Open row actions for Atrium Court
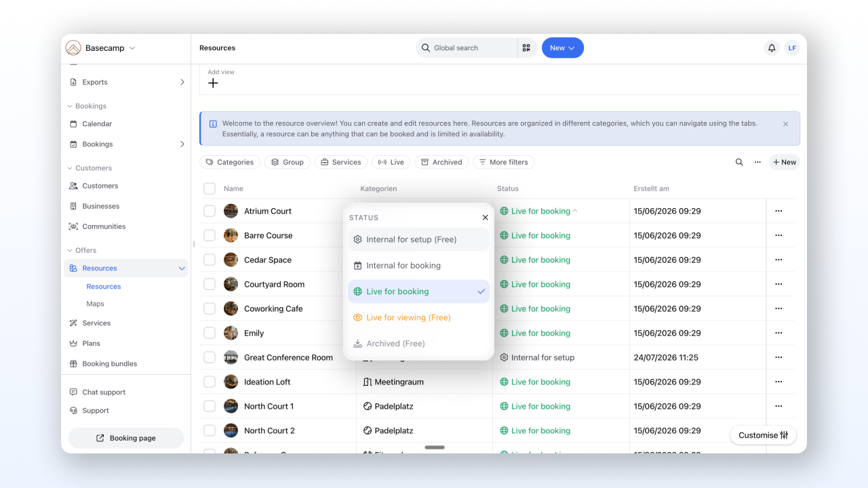The width and height of the screenshot is (868, 488). pyautogui.click(x=778, y=211)
